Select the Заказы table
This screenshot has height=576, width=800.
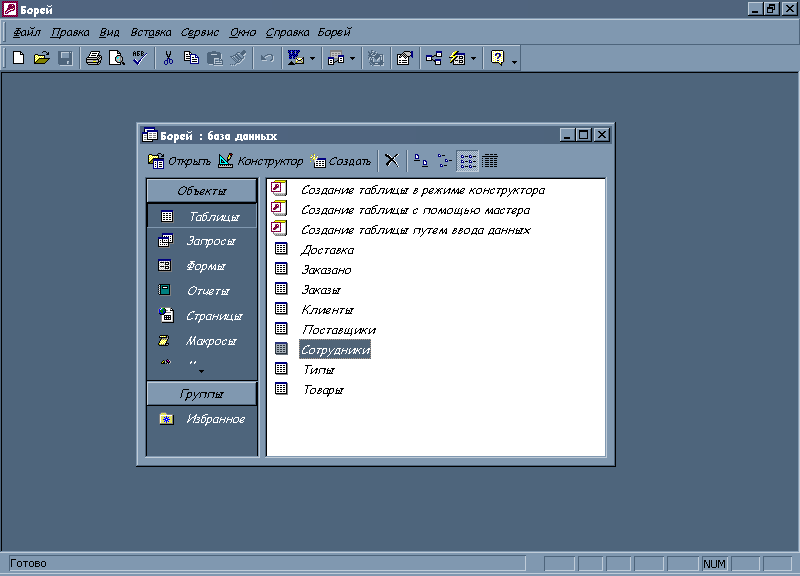coord(320,290)
